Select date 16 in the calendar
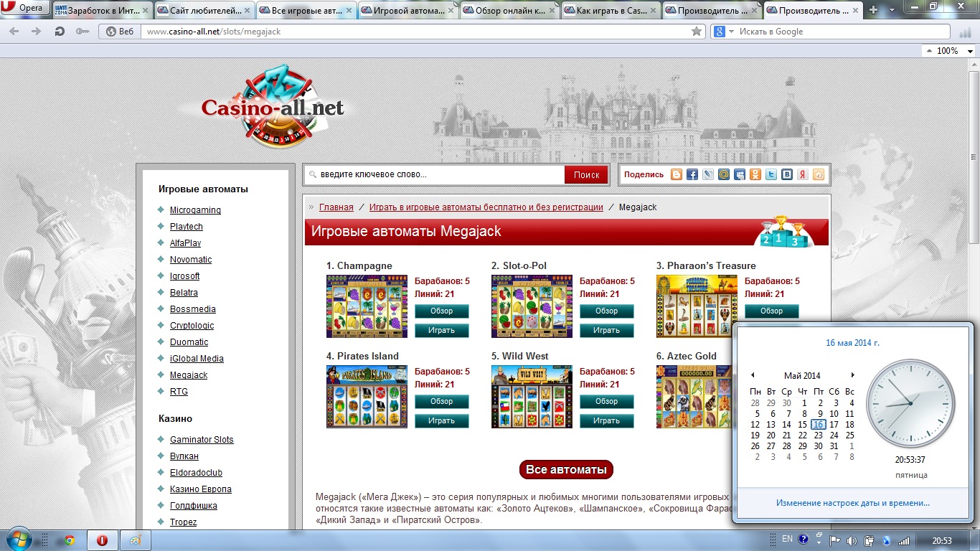The image size is (980, 551). pos(818,425)
